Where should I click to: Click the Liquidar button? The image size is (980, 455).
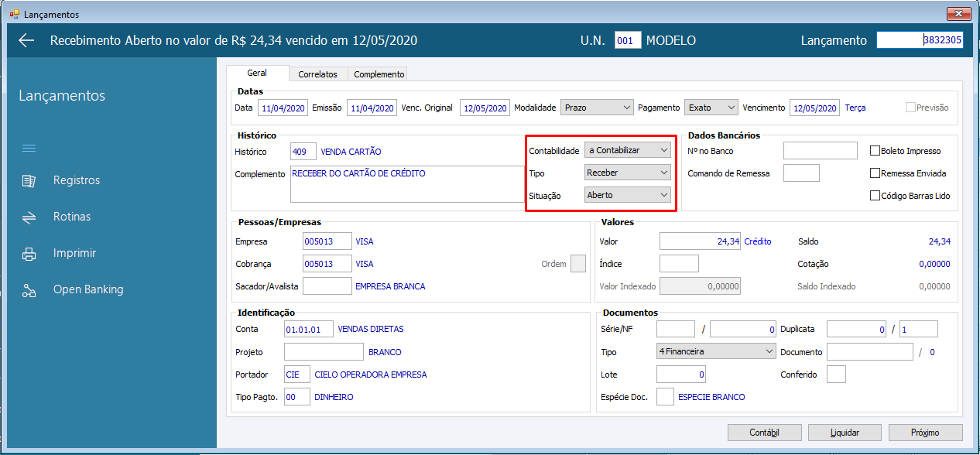pyautogui.click(x=845, y=433)
